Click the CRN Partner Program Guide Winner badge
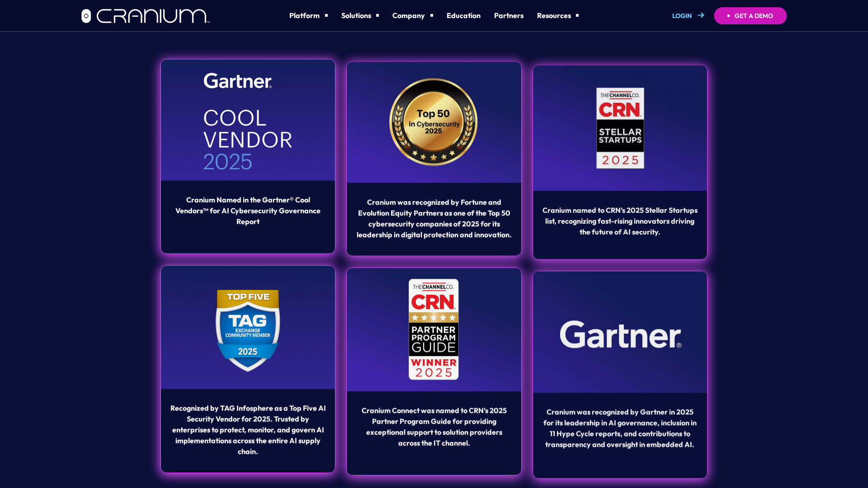868x488 pixels. pos(434,329)
